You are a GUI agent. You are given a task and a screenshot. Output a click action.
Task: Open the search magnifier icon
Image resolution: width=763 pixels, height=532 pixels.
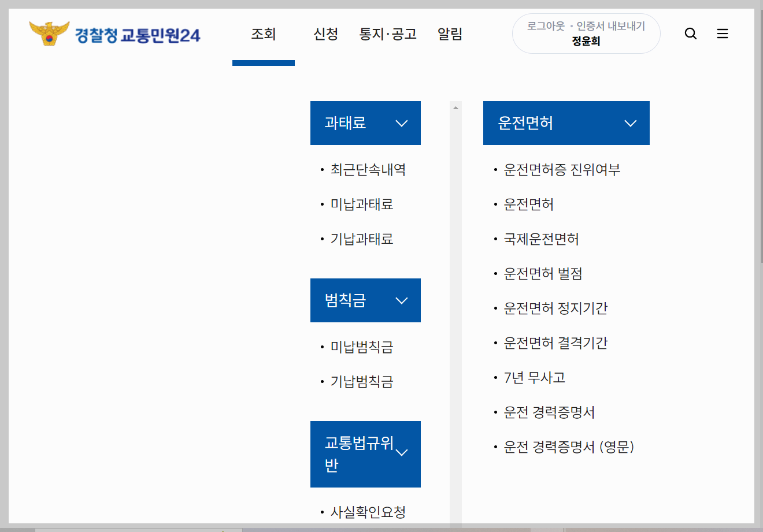coord(690,34)
